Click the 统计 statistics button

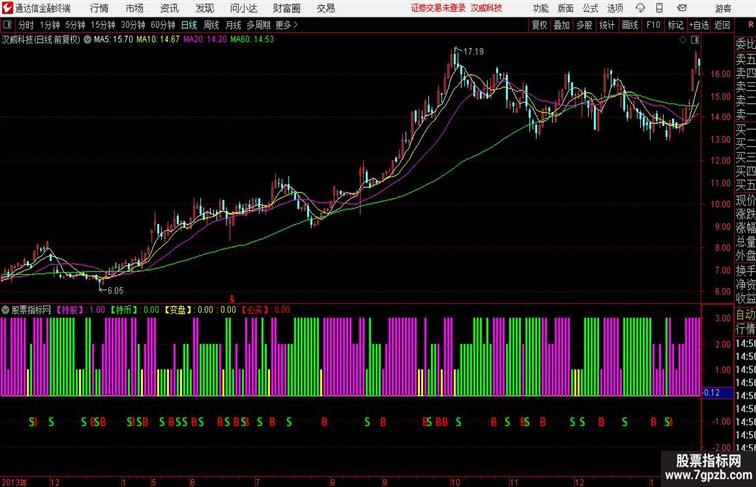(607, 25)
